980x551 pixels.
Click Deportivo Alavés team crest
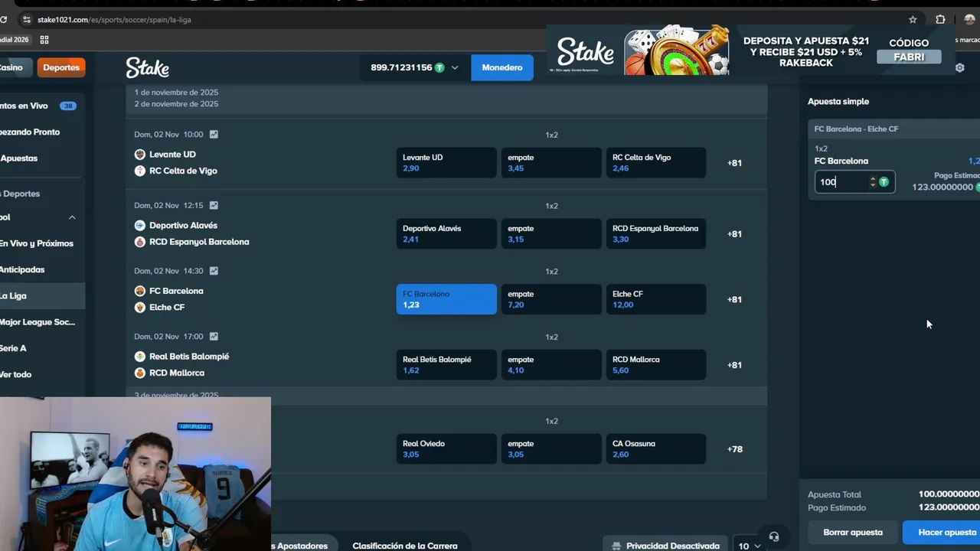[x=139, y=226]
